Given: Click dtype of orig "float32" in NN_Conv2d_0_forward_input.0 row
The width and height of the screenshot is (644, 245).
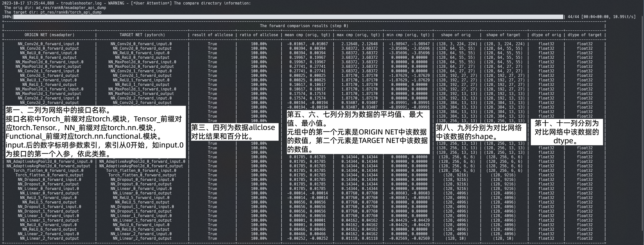Looking at the screenshot, I should (x=546, y=44).
